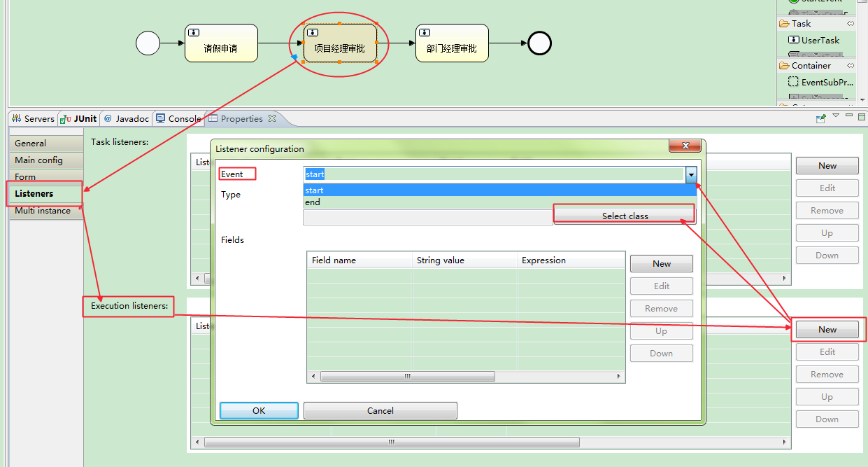Click Down beside the Fields table
The height and width of the screenshot is (467, 868).
point(662,353)
